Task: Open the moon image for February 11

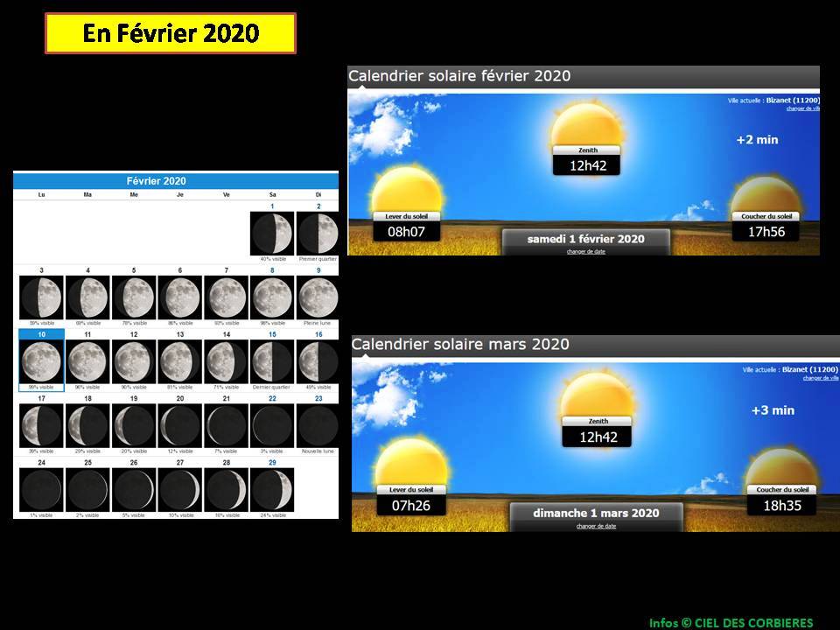Action: tap(87, 361)
